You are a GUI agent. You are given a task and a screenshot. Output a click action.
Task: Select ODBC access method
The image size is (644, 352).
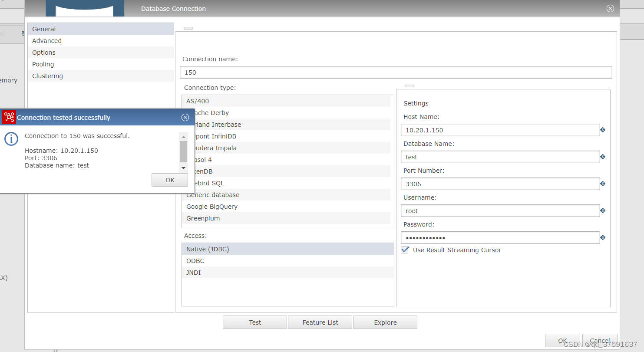(x=288, y=261)
